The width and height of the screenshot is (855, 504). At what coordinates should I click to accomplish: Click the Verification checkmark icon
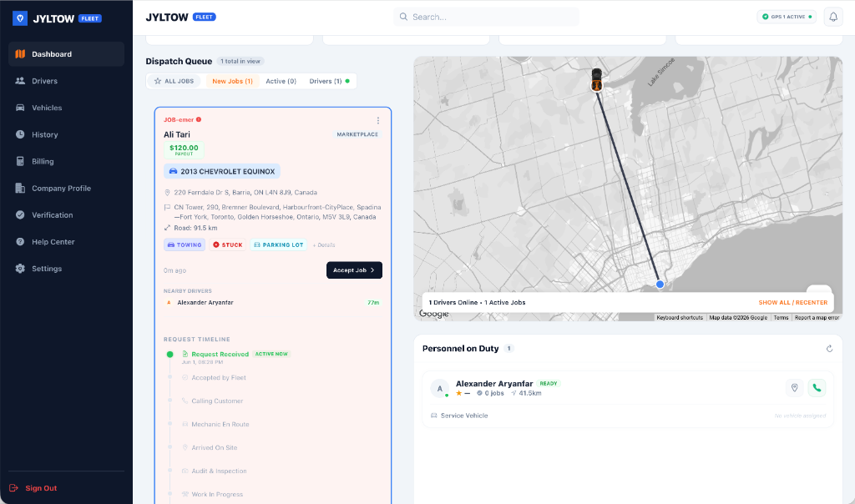(x=20, y=214)
